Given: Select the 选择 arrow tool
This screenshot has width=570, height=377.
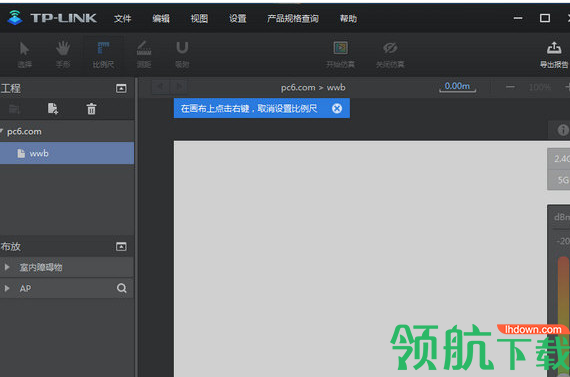Looking at the screenshot, I should [x=24, y=55].
